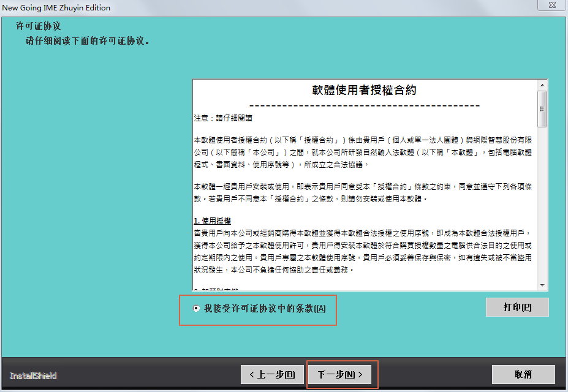Click the section heading 1. 使用授權
This screenshot has height=392, width=568.
click(212, 221)
